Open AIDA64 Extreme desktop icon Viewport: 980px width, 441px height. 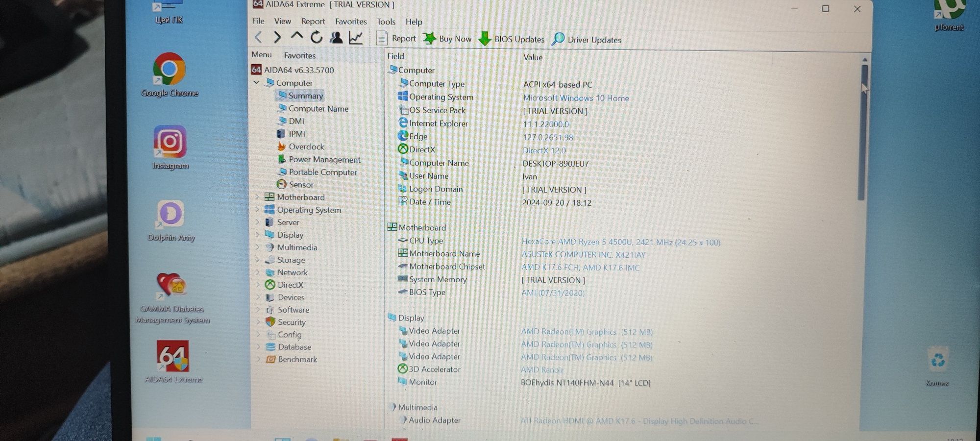(x=173, y=362)
